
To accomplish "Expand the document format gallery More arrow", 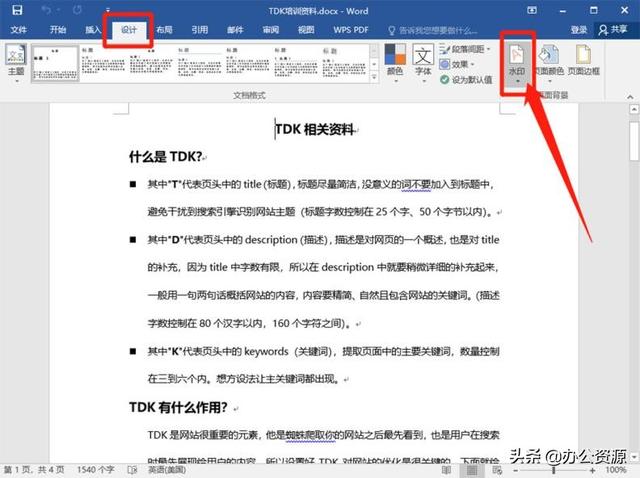I will (374, 77).
